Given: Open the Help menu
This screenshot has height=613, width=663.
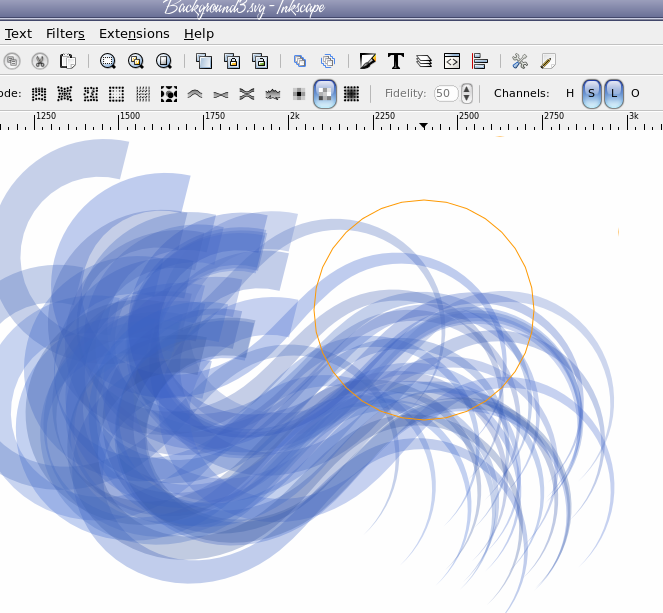Looking at the screenshot, I should (x=199, y=33).
